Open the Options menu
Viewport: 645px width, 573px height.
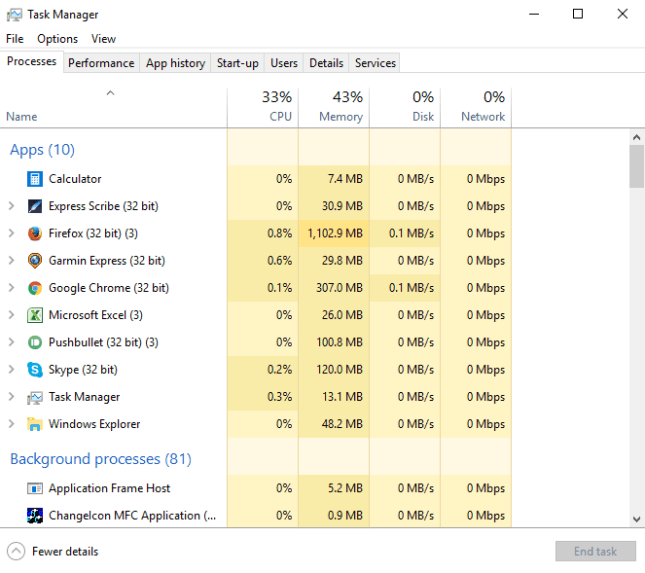[57, 39]
